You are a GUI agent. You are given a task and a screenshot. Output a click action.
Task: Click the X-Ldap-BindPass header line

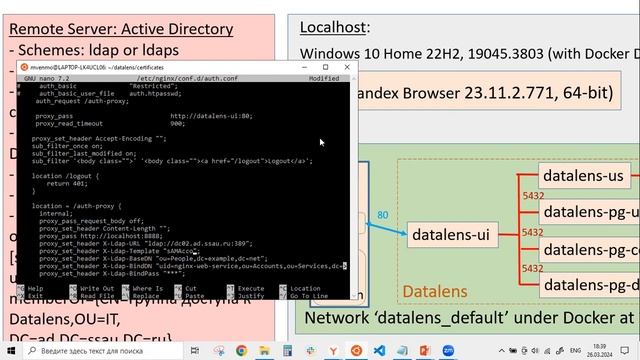(112, 274)
